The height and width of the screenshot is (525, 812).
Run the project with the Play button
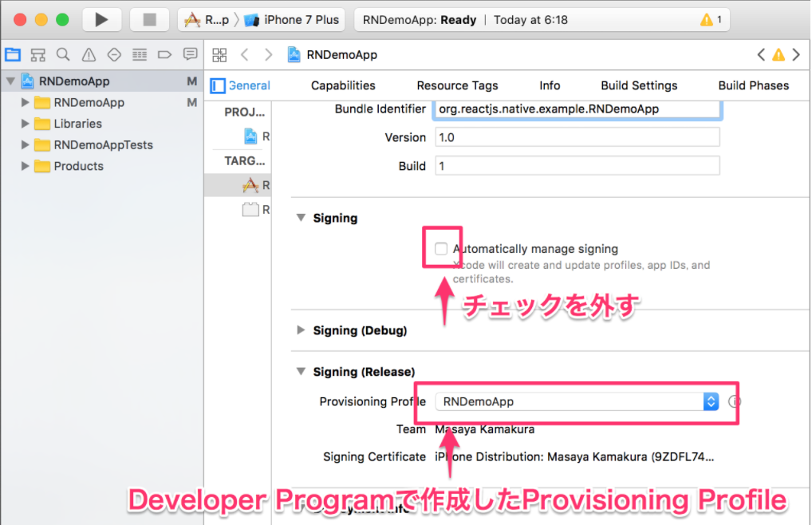101,20
